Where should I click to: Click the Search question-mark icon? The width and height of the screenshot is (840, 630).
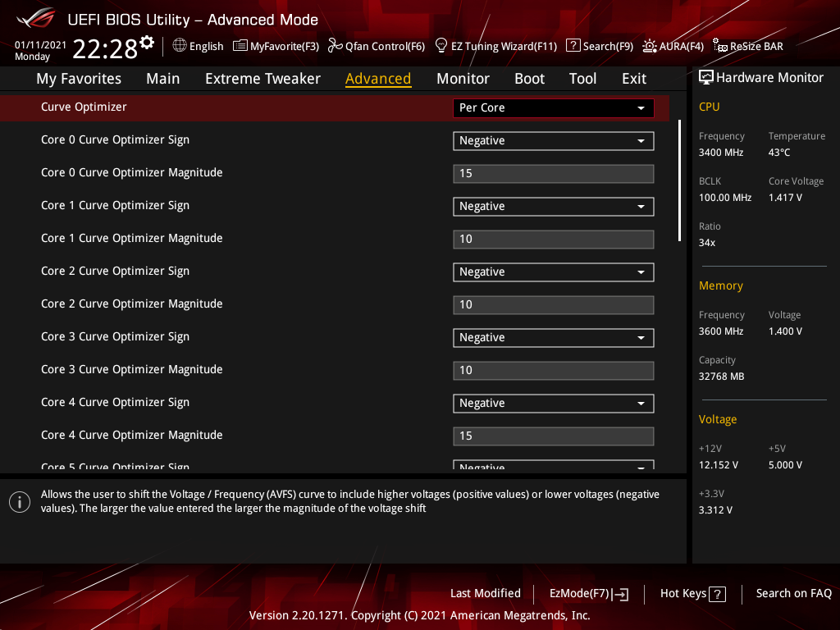573,46
